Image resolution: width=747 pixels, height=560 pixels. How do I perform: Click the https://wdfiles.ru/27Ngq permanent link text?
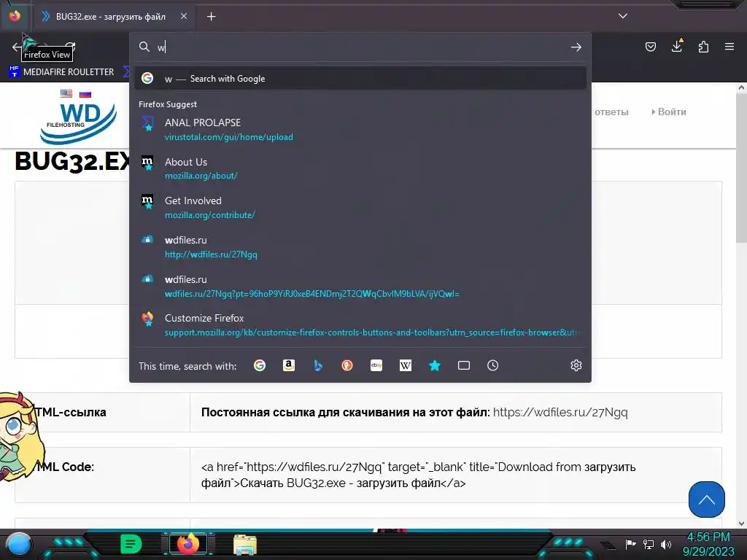click(560, 413)
